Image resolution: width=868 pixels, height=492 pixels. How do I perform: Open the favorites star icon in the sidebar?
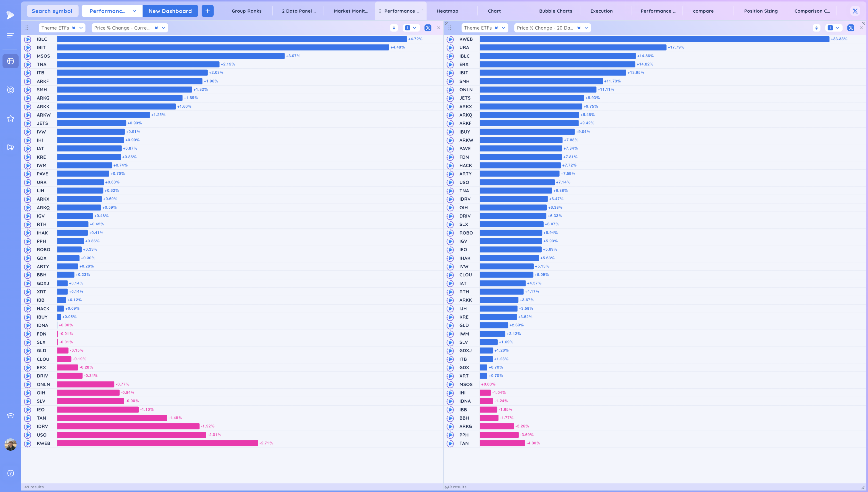point(10,119)
